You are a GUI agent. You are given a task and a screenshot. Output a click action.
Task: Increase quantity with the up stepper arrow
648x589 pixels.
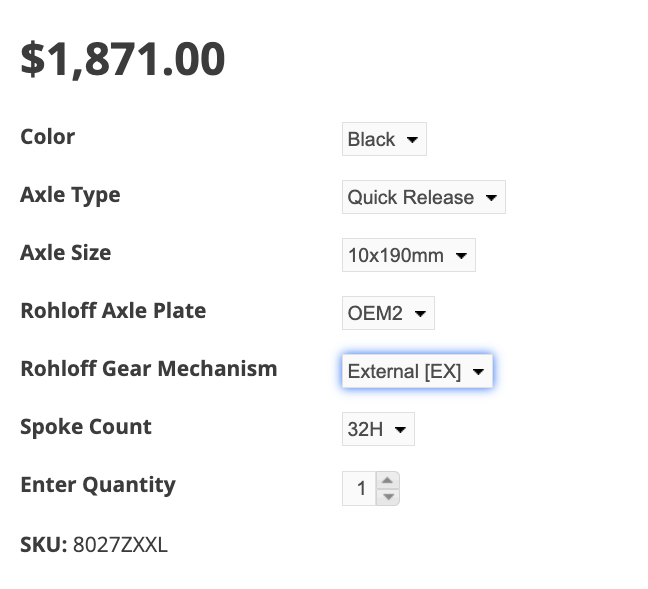pyautogui.click(x=388, y=480)
